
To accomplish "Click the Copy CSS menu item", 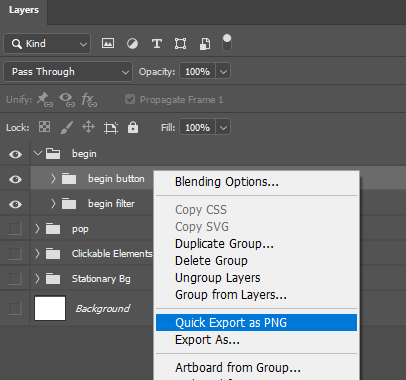I will pos(256,210).
